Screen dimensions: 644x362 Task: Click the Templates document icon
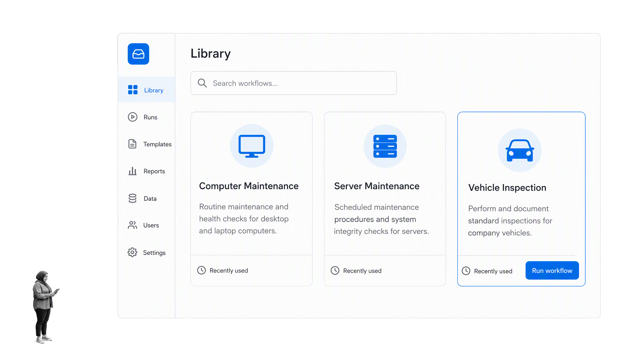[x=132, y=144]
